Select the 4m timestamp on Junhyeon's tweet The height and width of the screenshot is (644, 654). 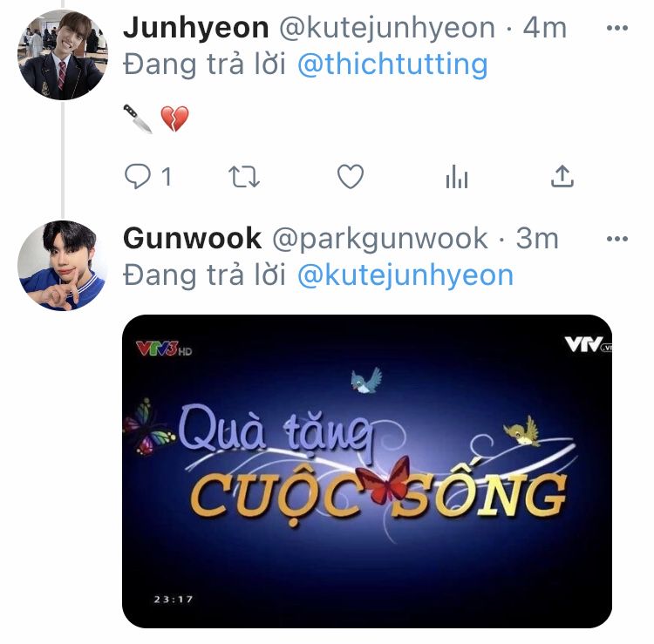(x=545, y=28)
